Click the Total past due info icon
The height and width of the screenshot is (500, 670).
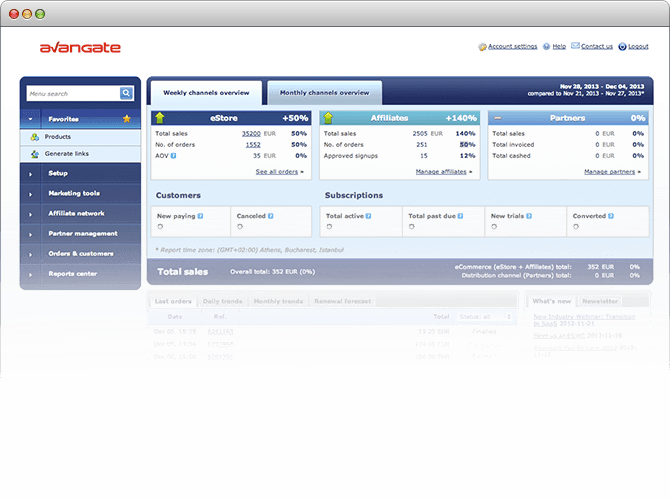click(460, 216)
